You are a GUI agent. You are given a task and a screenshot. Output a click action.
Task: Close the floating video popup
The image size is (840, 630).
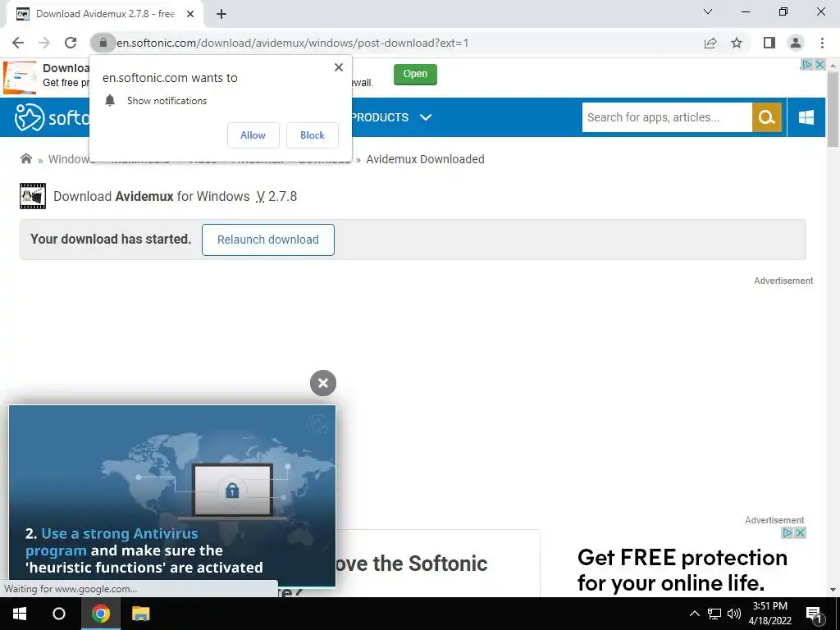323,383
